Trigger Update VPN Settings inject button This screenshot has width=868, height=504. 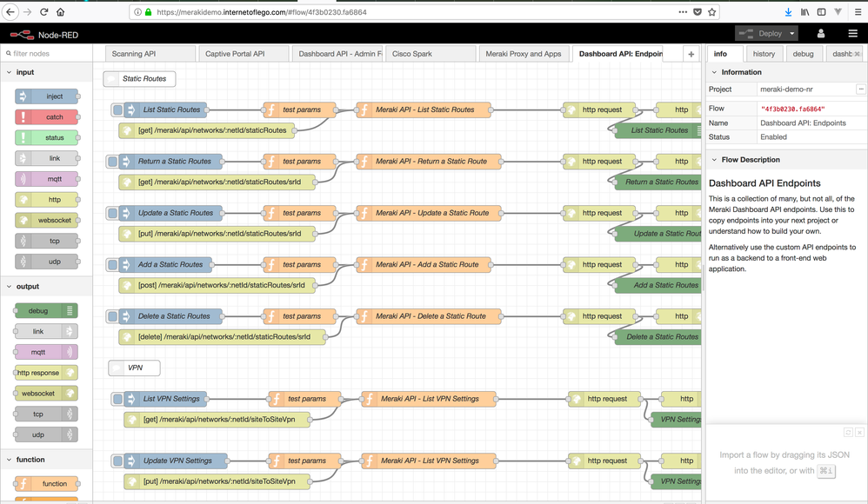[117, 461]
